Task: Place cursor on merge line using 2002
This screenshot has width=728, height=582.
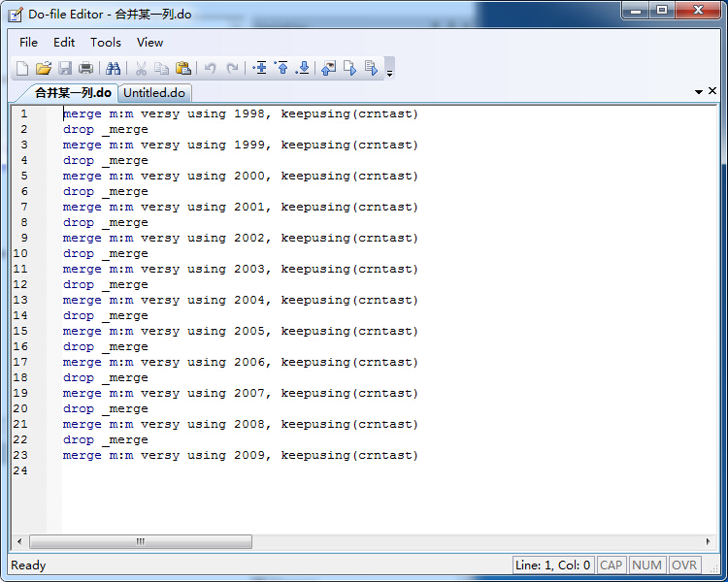Action: tap(241, 238)
